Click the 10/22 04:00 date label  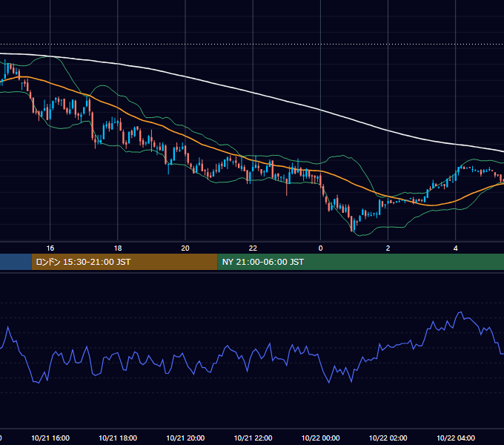click(x=456, y=438)
